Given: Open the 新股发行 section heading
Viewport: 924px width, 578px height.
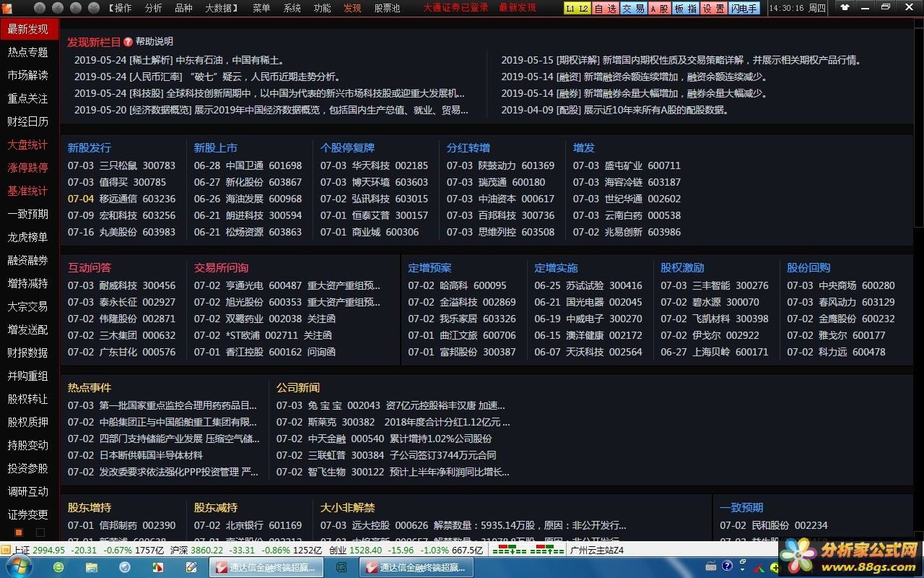Looking at the screenshot, I should [x=90, y=147].
